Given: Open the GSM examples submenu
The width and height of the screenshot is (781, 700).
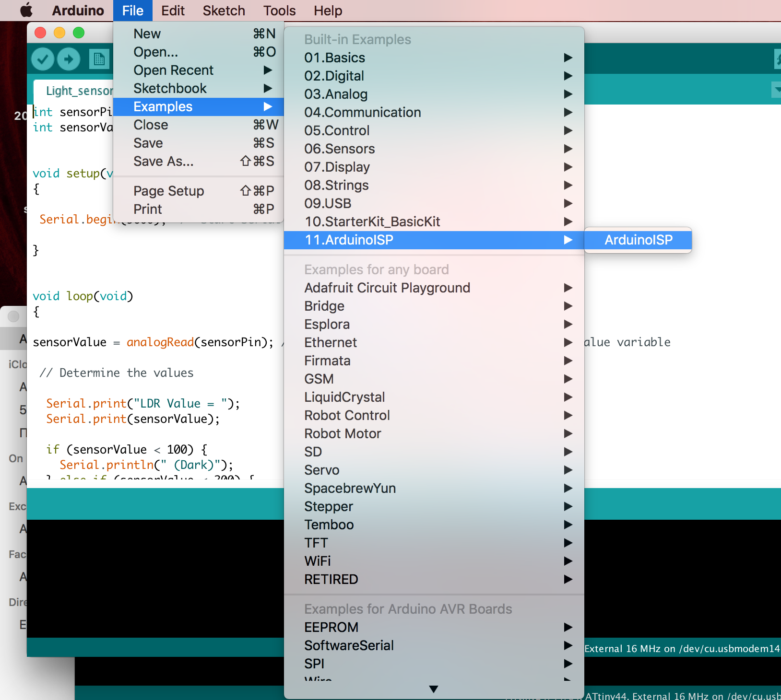Looking at the screenshot, I should pyautogui.click(x=434, y=379).
